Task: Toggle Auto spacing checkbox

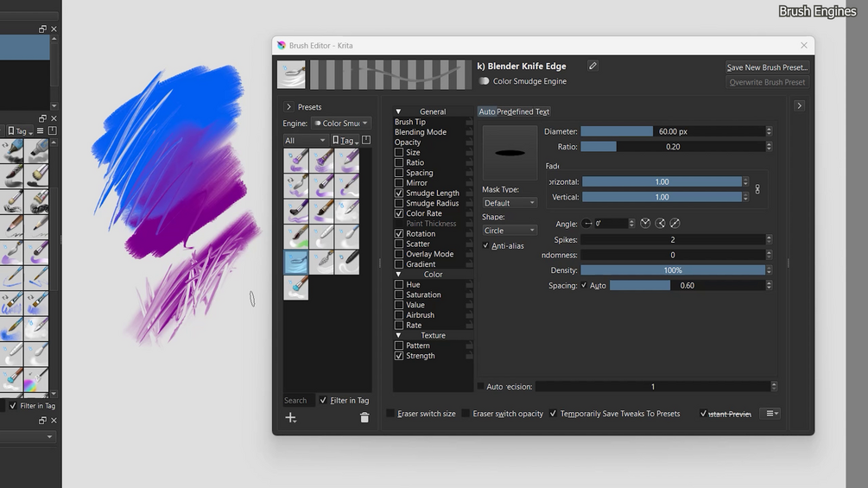Action: point(584,286)
